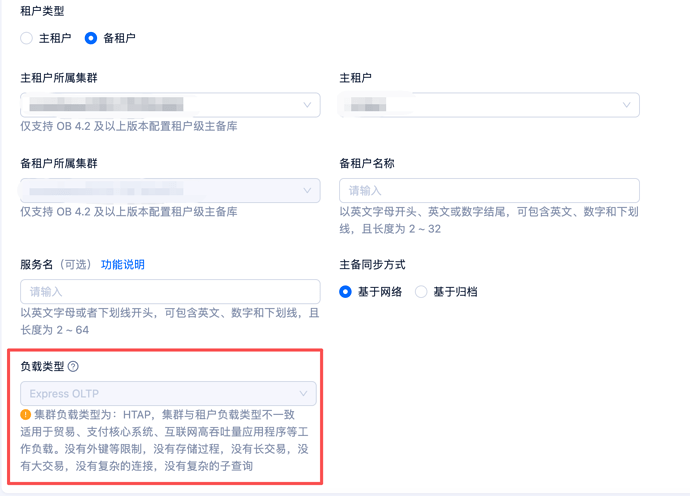Click the 备租户名称 label

coord(367,163)
